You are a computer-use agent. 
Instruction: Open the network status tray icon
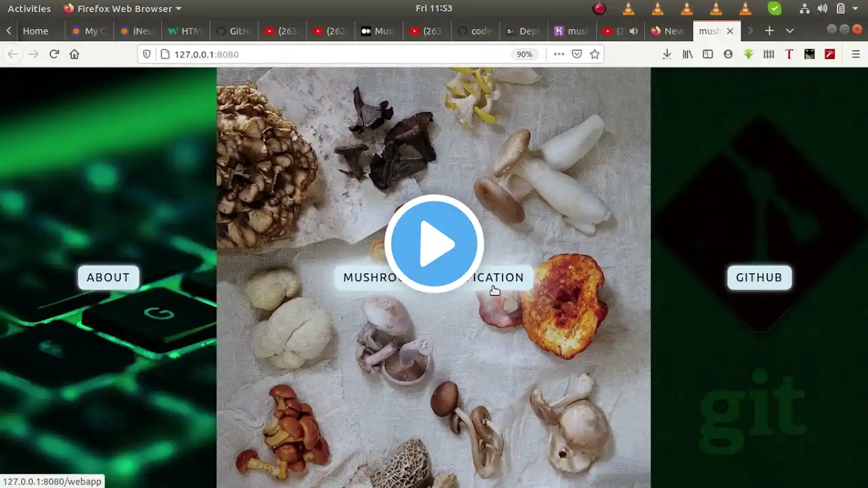point(804,9)
